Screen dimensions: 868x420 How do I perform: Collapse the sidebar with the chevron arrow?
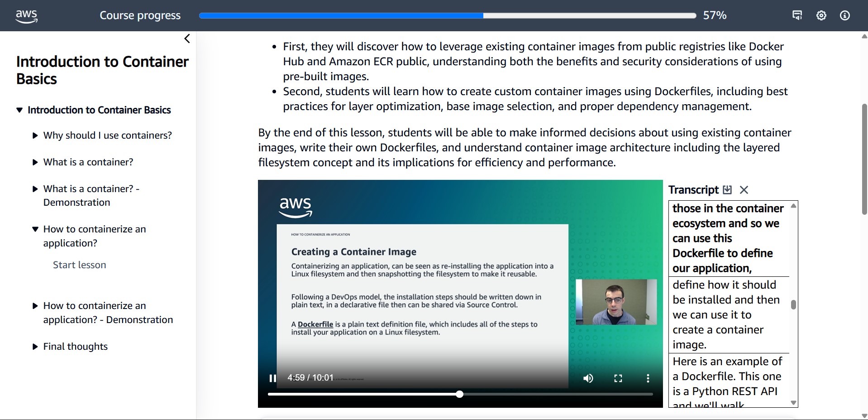tap(187, 39)
